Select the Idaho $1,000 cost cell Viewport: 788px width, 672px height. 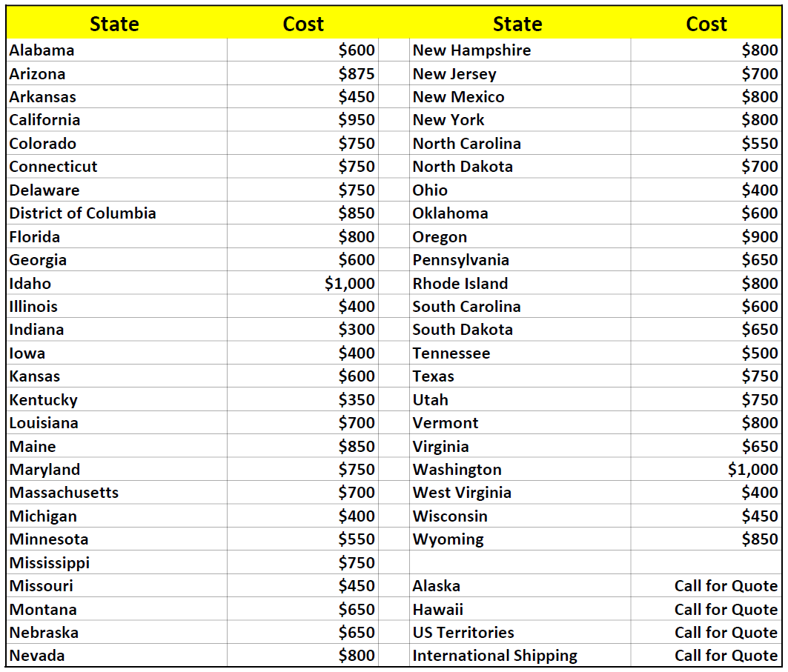pos(302,283)
